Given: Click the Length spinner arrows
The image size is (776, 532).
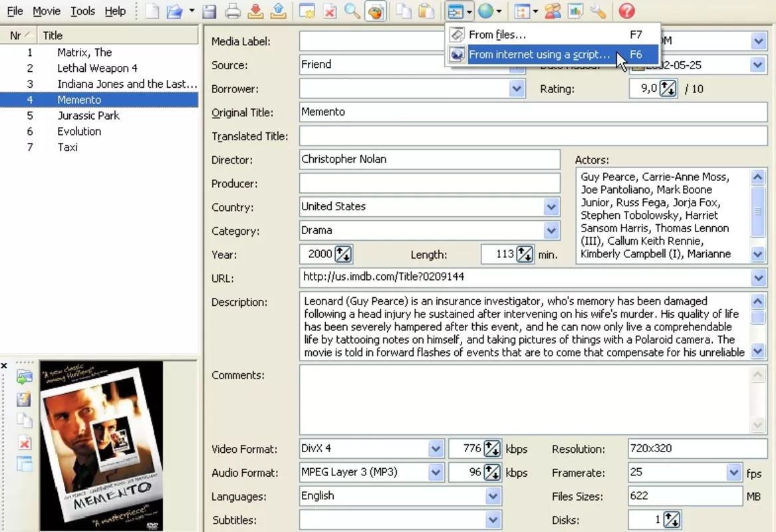Looking at the screenshot, I should point(525,255).
